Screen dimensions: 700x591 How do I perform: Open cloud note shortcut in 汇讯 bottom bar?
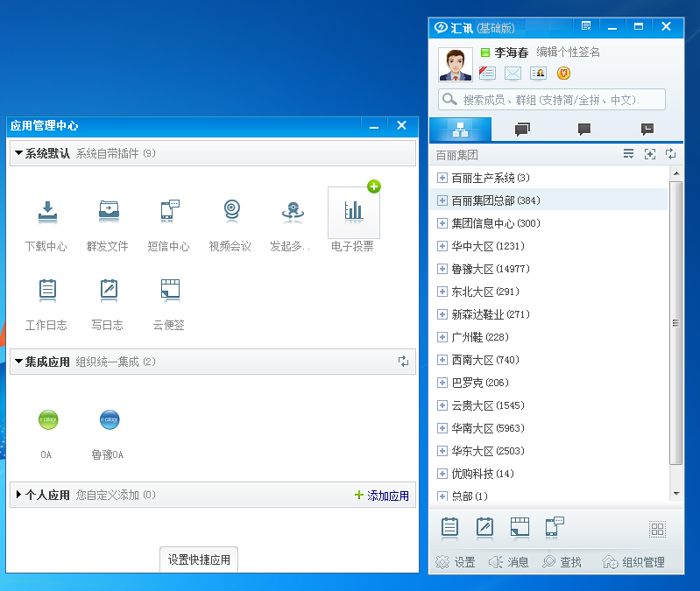520,528
